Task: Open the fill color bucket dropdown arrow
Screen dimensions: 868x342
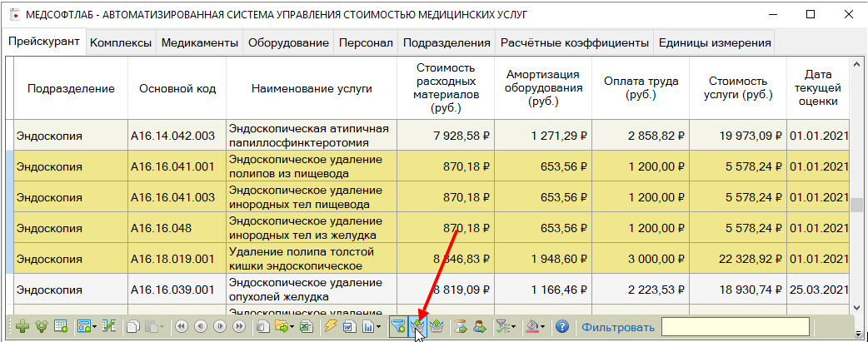Action: [544, 327]
